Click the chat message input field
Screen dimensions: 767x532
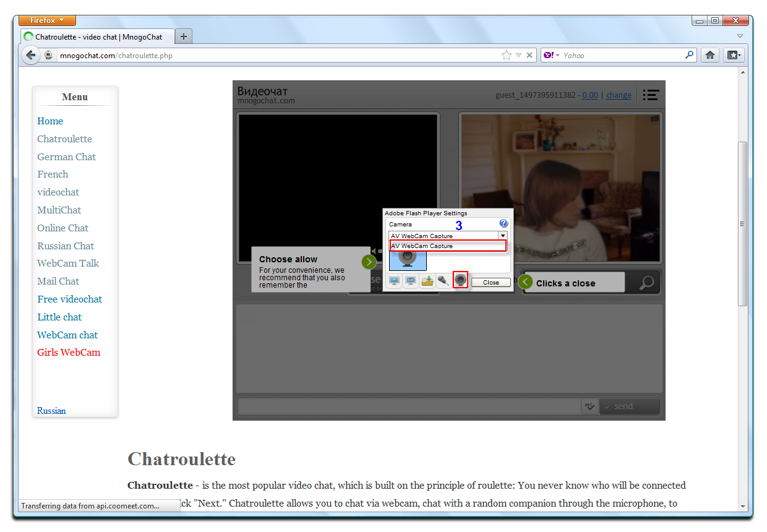pyautogui.click(x=409, y=406)
